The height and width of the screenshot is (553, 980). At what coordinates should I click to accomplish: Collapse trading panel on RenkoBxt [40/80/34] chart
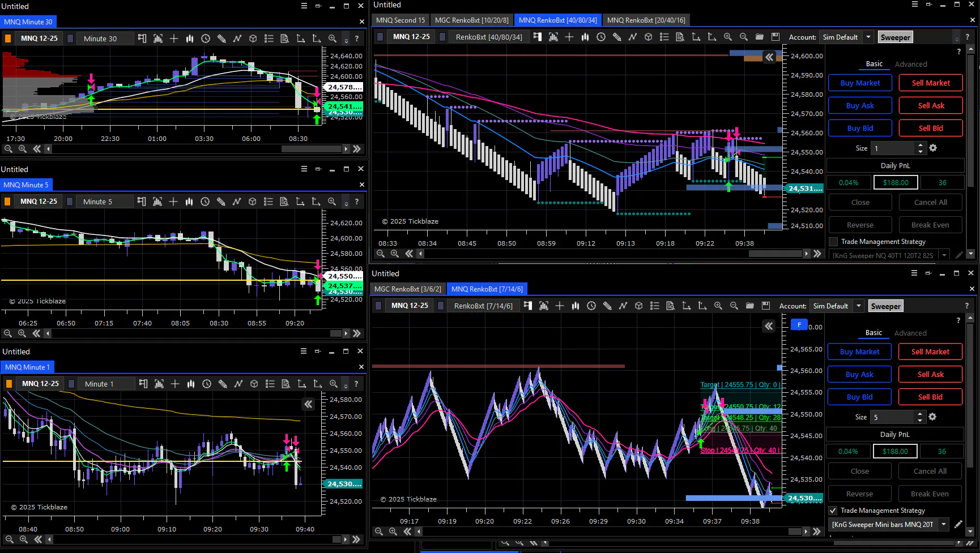pos(769,57)
